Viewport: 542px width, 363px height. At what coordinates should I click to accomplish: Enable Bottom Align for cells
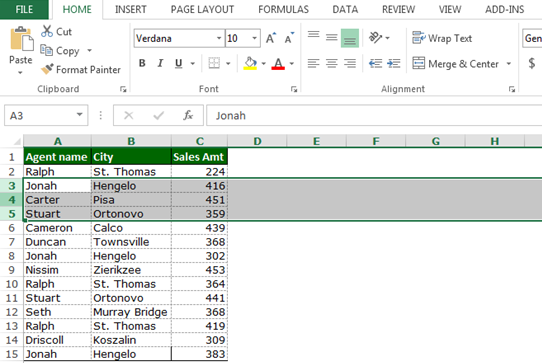pyautogui.click(x=349, y=38)
